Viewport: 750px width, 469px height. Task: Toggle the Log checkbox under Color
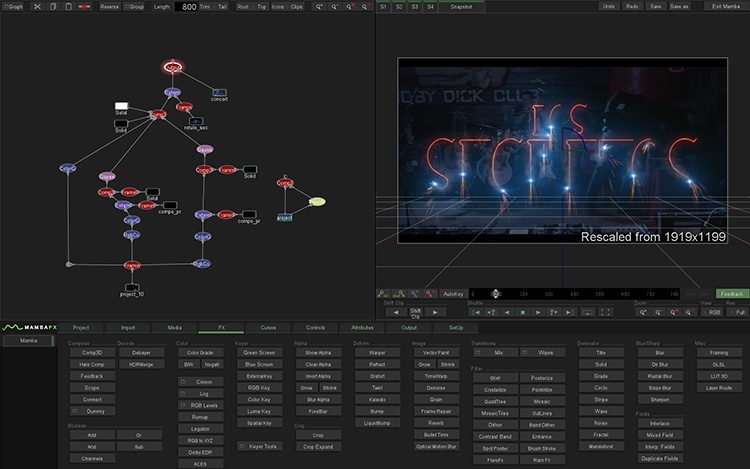click(183, 393)
